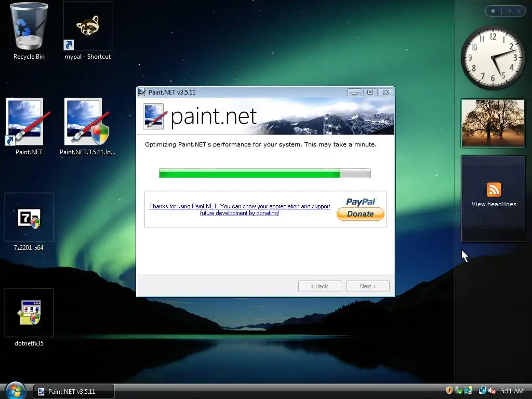Image resolution: width=532 pixels, height=399 pixels.
Task: Click the Paint.NET v3.5.11 taskbar button
Action: point(74,391)
